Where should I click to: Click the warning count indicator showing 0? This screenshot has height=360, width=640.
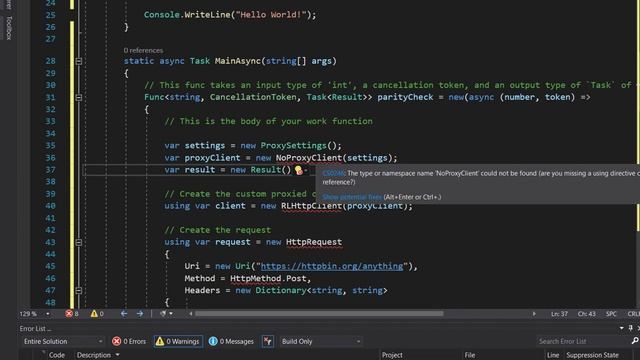(x=97, y=313)
